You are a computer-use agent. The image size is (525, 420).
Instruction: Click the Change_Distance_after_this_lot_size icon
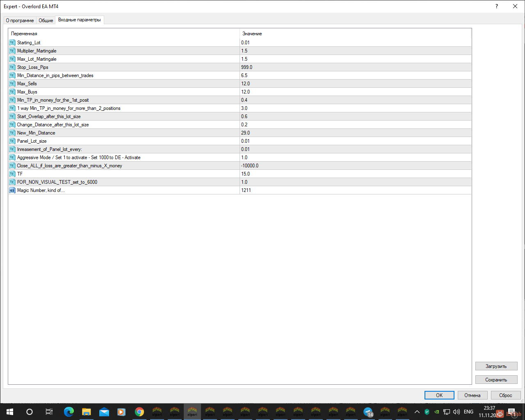(12, 125)
